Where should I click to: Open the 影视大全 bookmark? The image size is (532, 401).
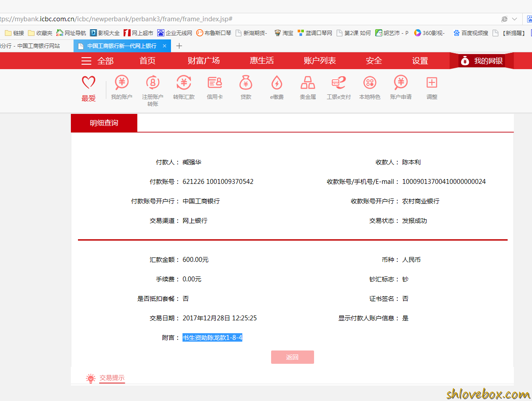pos(105,33)
